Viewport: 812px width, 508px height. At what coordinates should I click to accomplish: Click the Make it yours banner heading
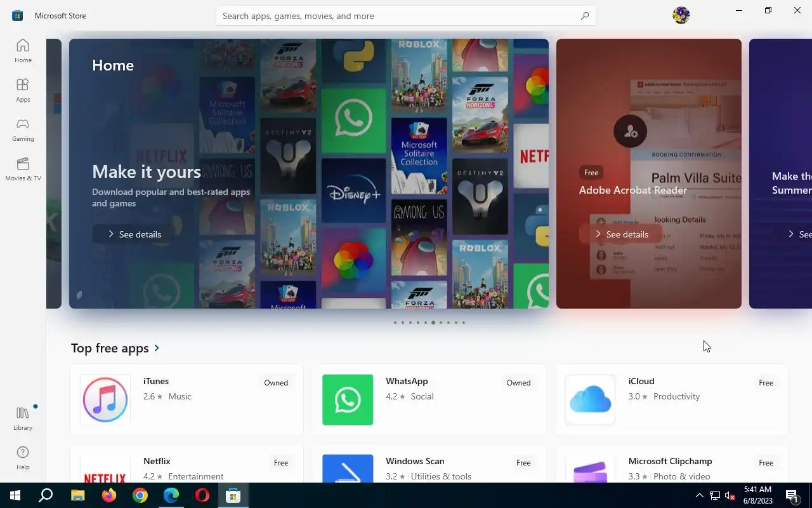(147, 171)
